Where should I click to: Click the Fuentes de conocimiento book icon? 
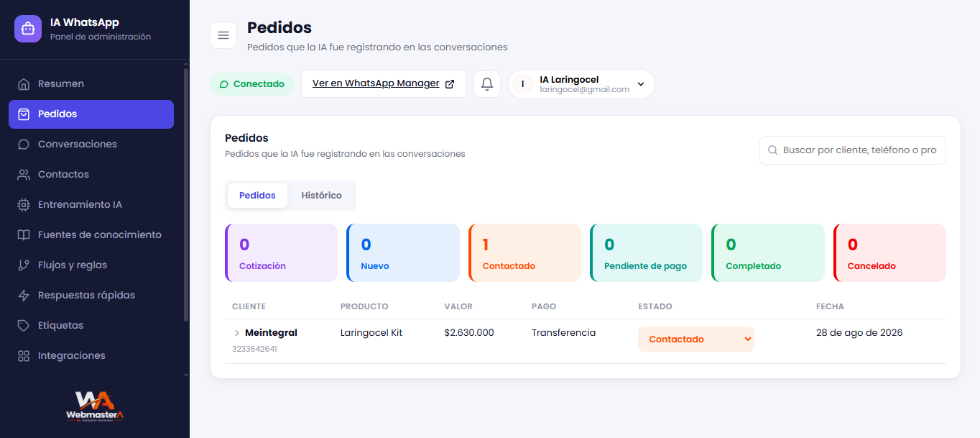24,235
